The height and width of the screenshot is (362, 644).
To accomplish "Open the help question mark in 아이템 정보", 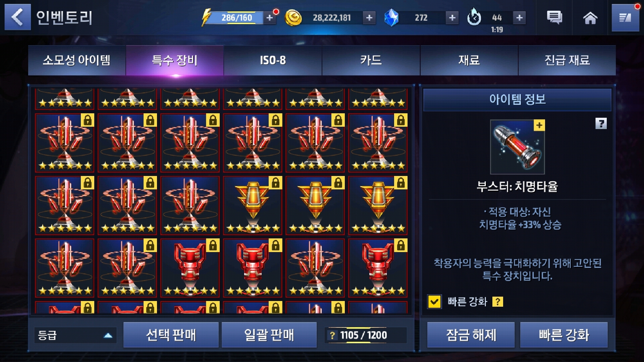I will pyautogui.click(x=601, y=123).
